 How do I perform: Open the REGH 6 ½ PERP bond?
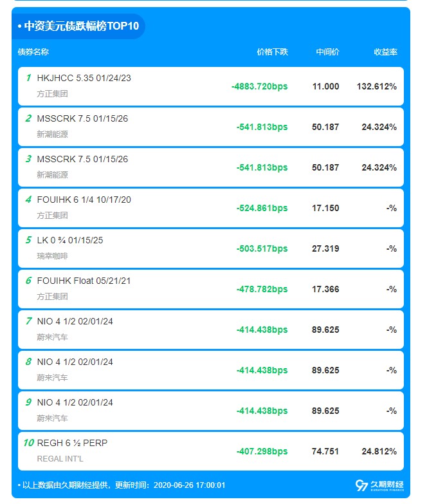(x=73, y=443)
